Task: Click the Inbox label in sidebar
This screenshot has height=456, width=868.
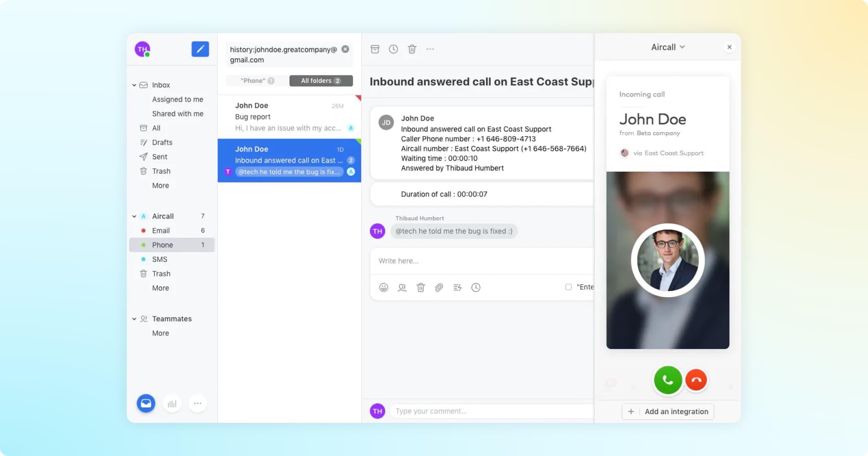Action: 161,85
